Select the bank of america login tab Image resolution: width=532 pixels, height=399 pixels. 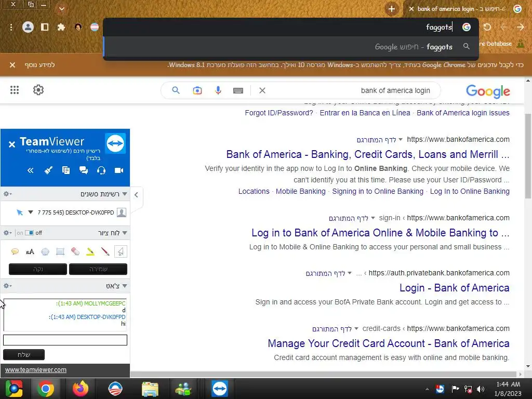point(461,9)
